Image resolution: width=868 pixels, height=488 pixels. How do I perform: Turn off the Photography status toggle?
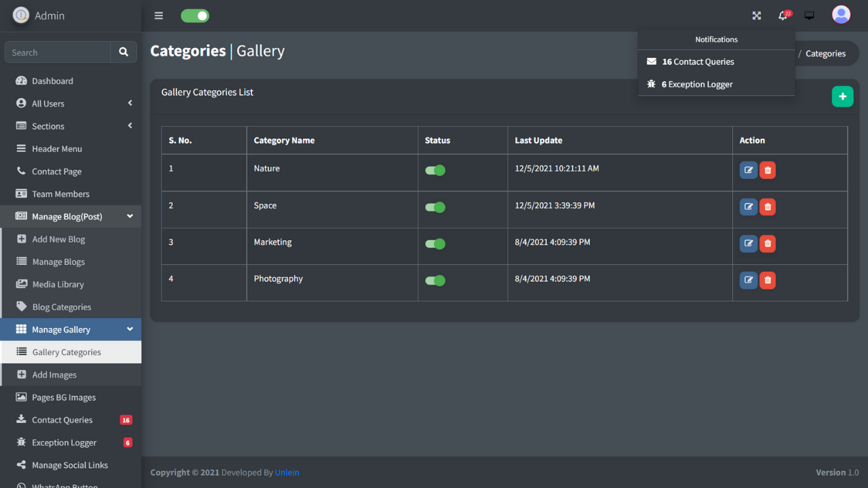click(435, 280)
